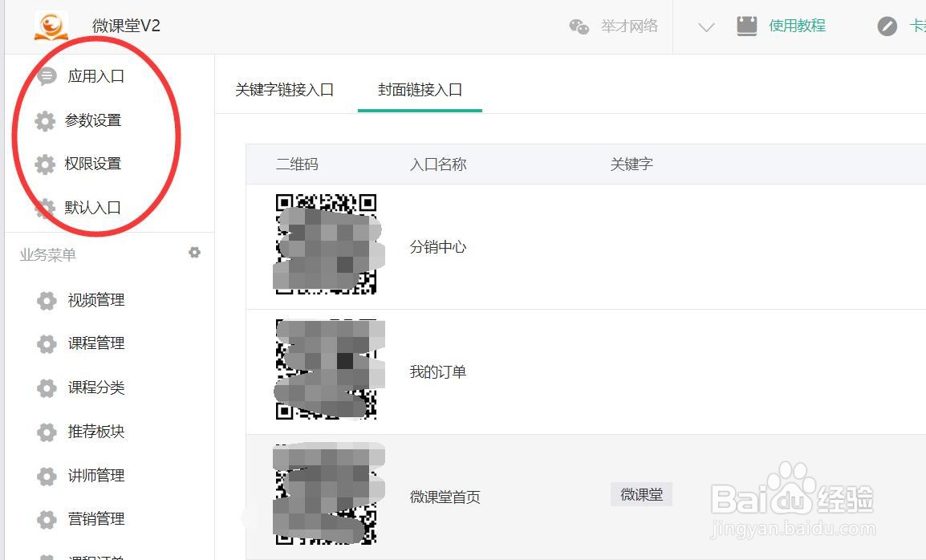Screen dimensions: 926x560
Task: Click QR code thumbnail for 微课堂首页
Action: coord(327,494)
